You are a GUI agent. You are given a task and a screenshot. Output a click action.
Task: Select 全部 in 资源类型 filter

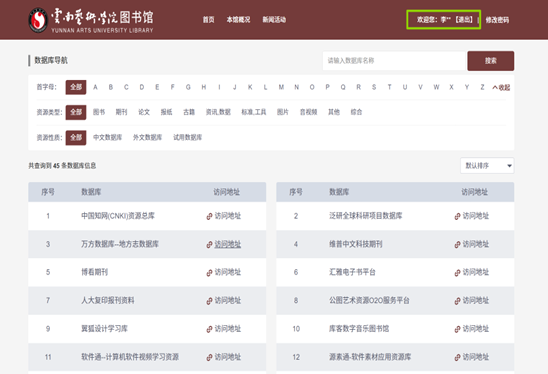(x=76, y=112)
